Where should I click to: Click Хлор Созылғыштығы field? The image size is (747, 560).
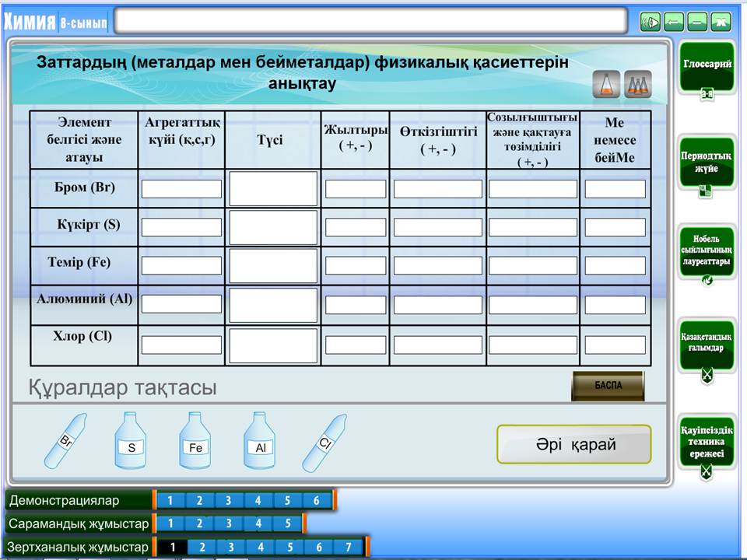tap(533, 345)
